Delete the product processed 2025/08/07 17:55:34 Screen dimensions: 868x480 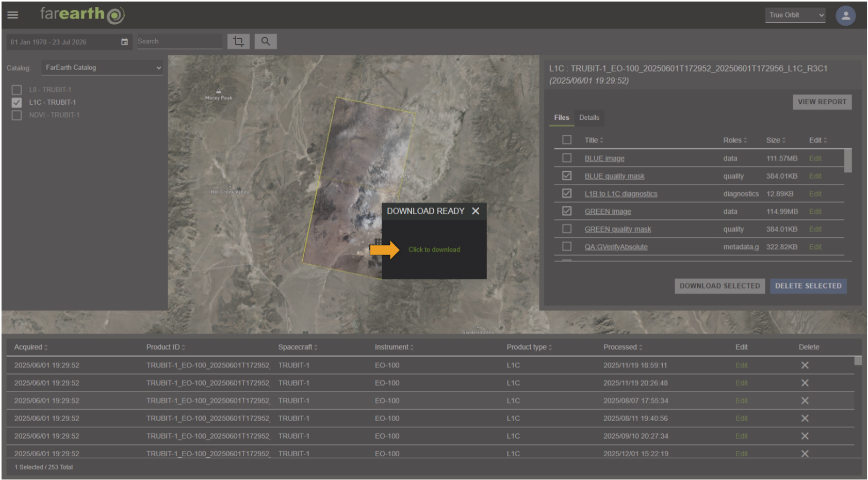tap(805, 401)
